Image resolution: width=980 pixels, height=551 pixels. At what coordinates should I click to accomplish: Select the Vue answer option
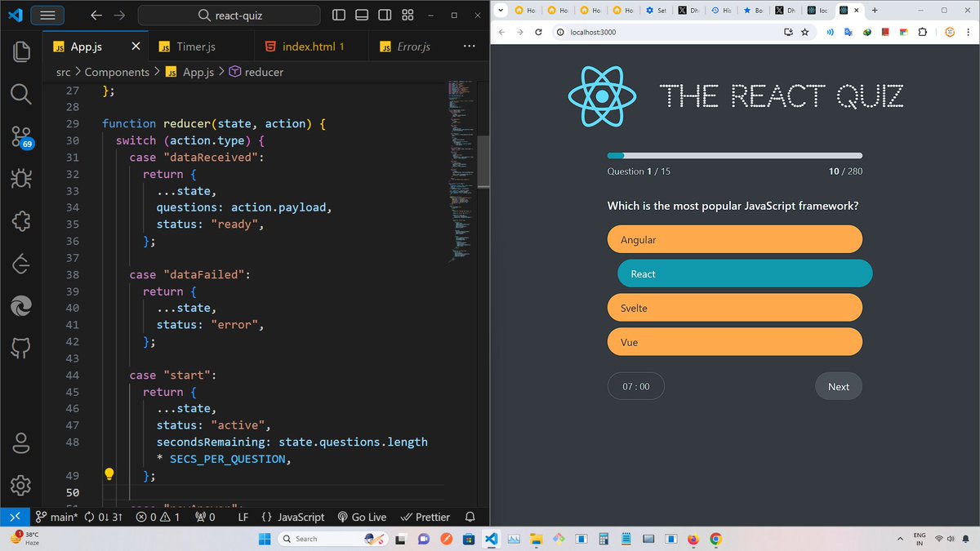[x=734, y=342]
